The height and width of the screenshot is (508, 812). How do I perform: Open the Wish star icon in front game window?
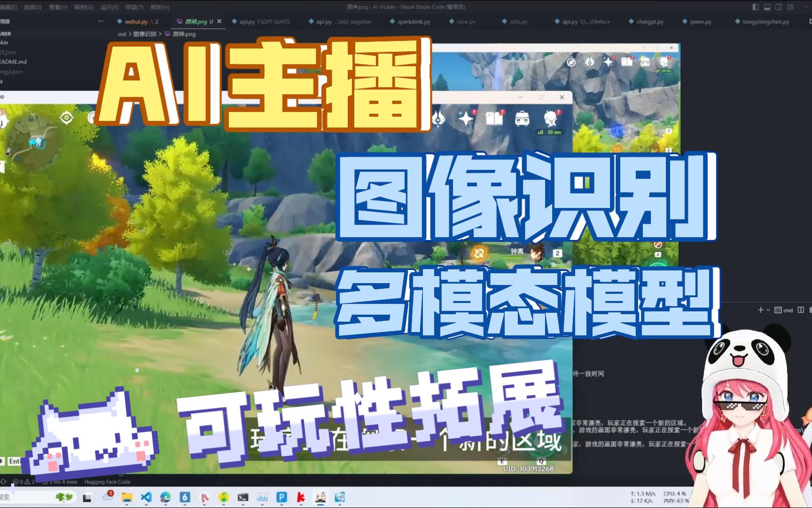click(x=466, y=118)
